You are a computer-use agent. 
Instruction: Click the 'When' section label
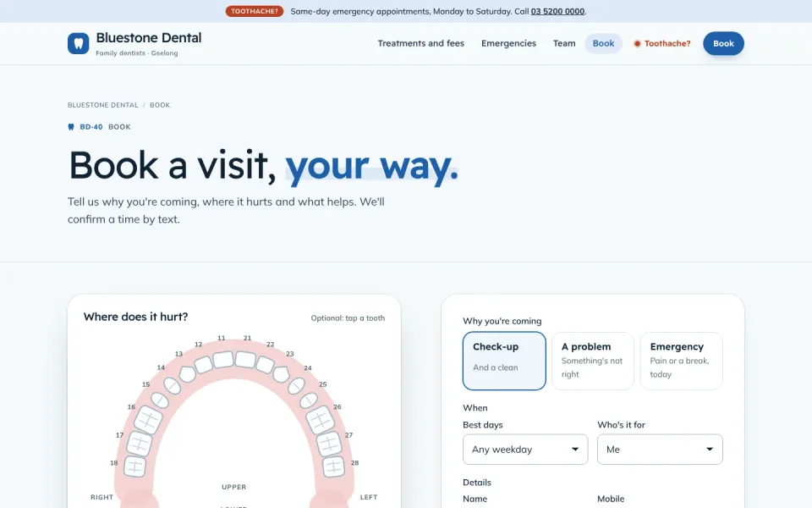(x=475, y=408)
